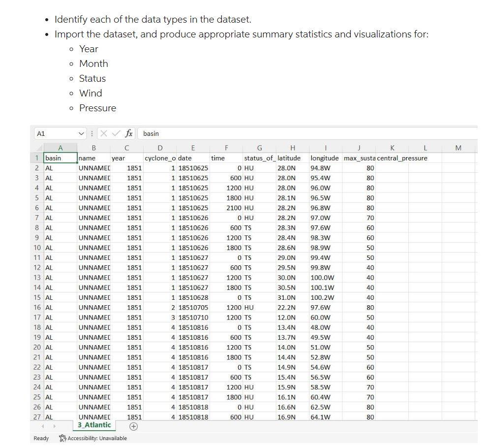Viewport: 489px width, 448px height.
Task: Select column F header
Action: [x=226, y=148]
